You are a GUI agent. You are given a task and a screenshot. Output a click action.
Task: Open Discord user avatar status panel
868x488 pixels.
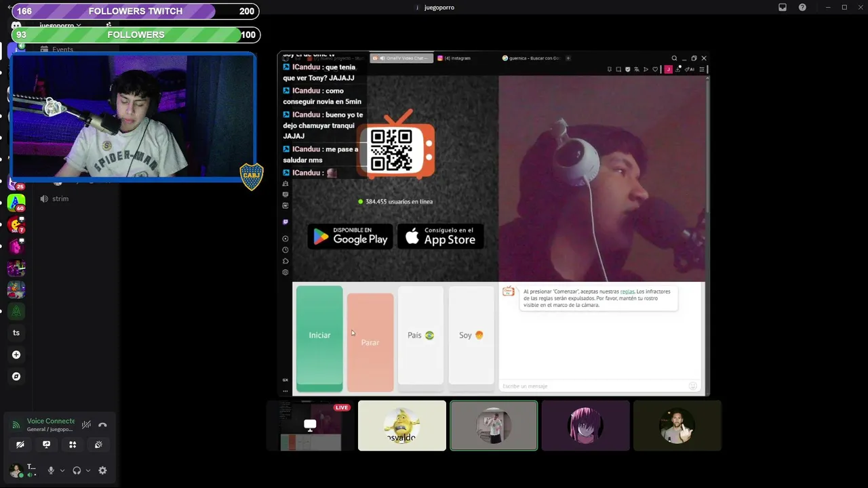coord(16,470)
